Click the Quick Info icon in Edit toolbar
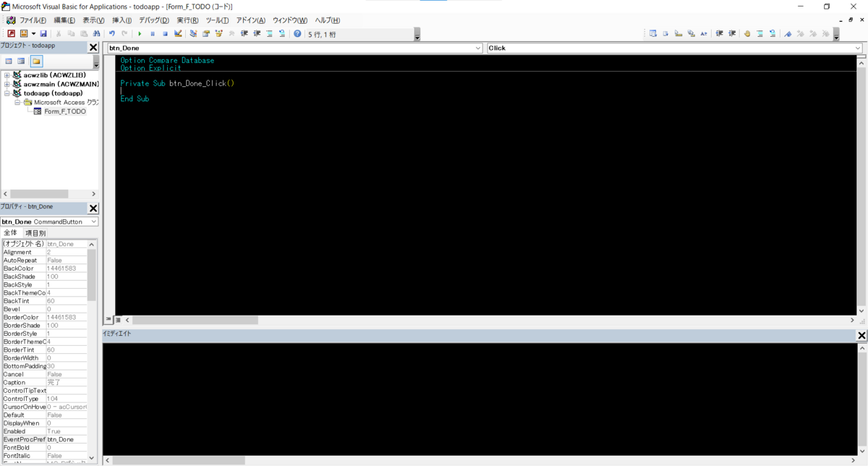This screenshot has height=466, width=868. pyautogui.click(x=678, y=33)
